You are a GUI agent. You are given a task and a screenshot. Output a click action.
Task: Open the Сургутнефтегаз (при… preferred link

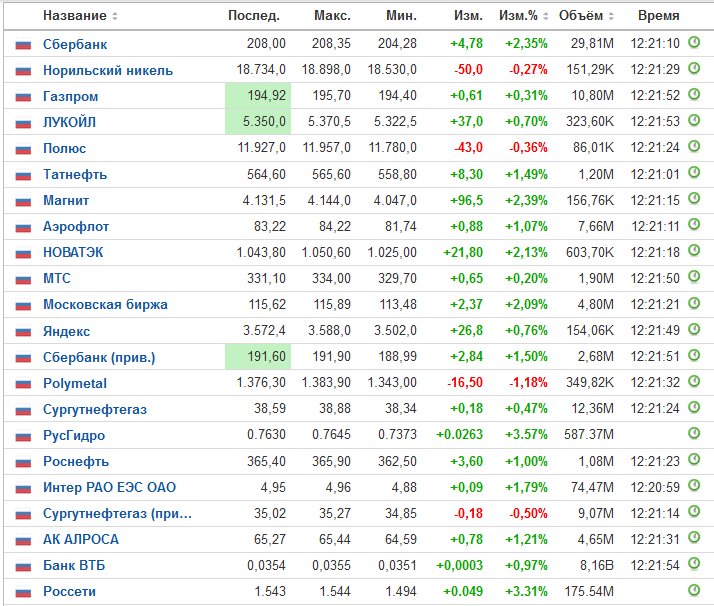click(x=117, y=514)
